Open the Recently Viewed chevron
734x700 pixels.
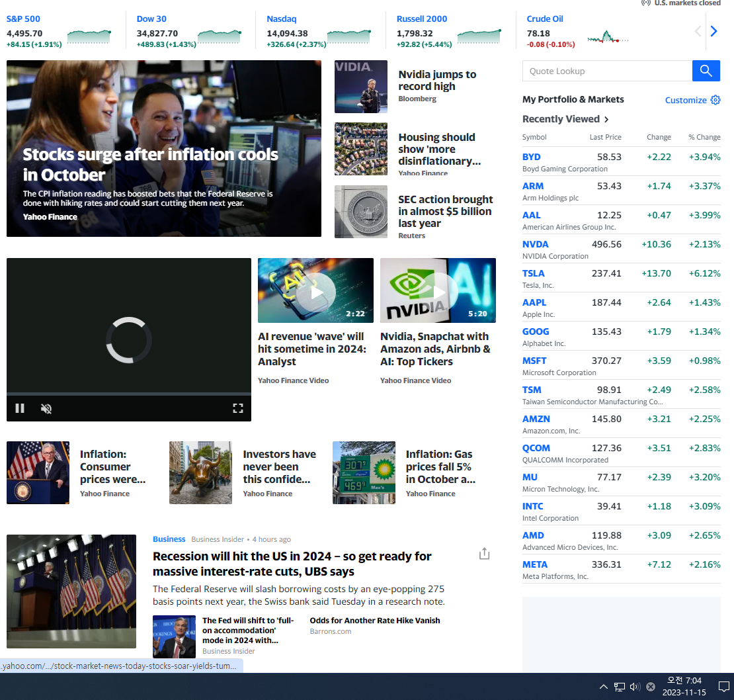(x=606, y=119)
